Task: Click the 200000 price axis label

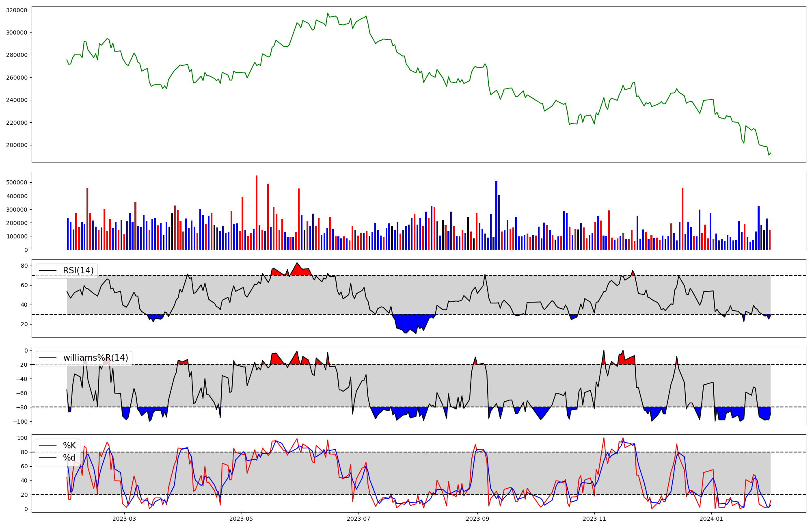Action: [x=17, y=145]
